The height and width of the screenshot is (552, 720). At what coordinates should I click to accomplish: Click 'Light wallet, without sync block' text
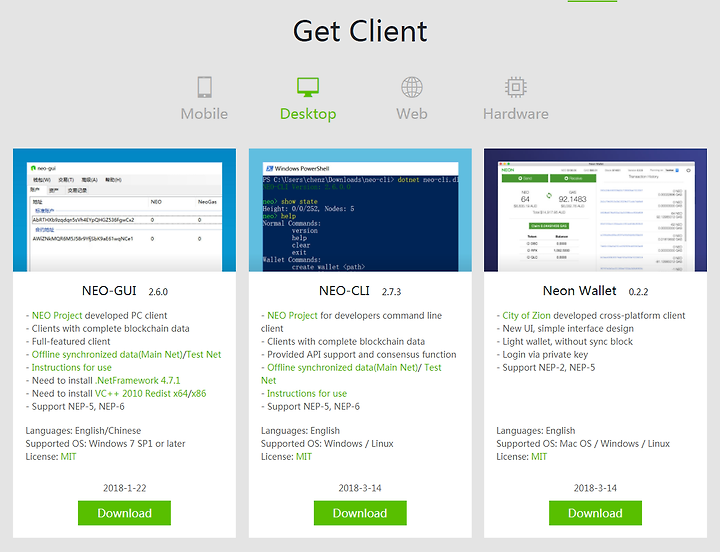click(x=568, y=342)
